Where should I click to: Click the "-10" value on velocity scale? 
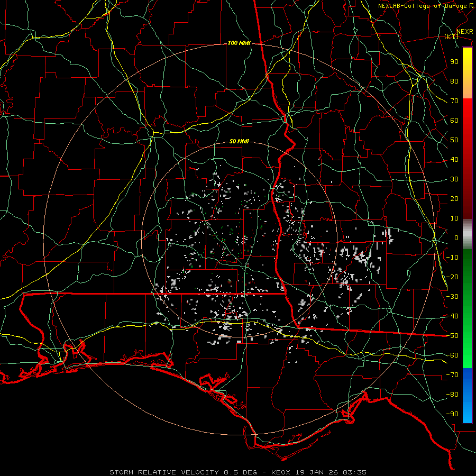pyautogui.click(x=452, y=258)
